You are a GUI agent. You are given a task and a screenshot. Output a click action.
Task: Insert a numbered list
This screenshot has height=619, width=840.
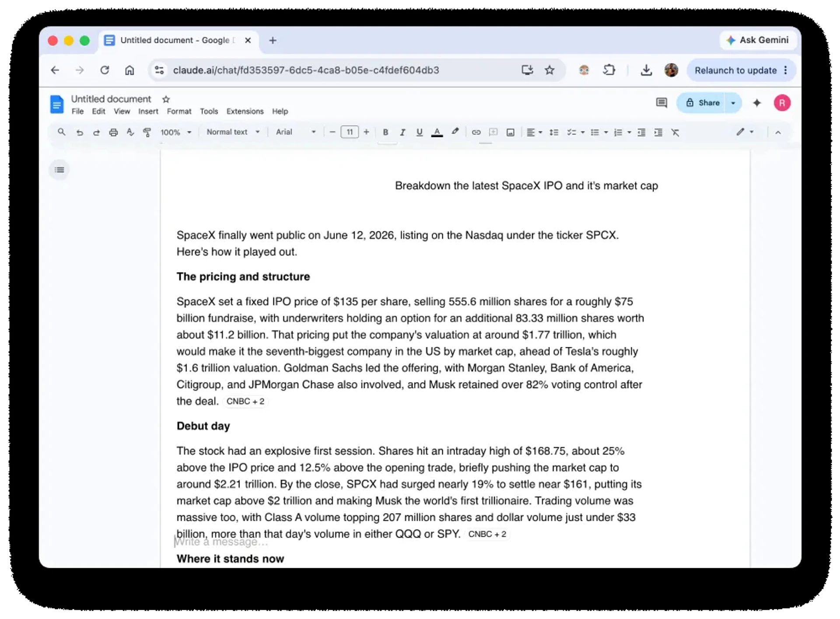click(618, 132)
